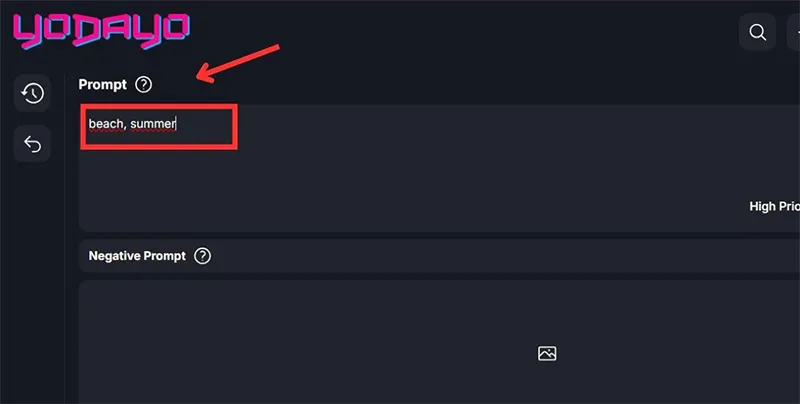
Task: Open search with the magnifier icon
Action: click(758, 32)
